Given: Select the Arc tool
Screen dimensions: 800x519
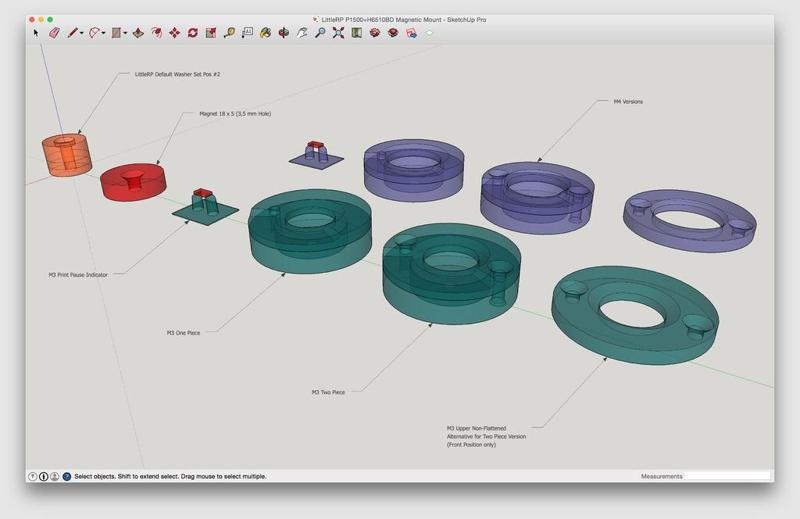Looking at the screenshot, I should point(95,33).
